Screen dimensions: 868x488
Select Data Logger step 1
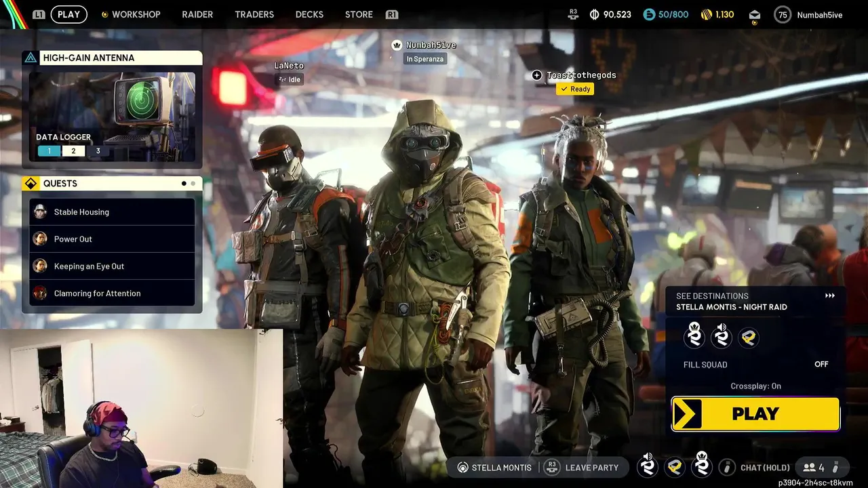(49, 151)
